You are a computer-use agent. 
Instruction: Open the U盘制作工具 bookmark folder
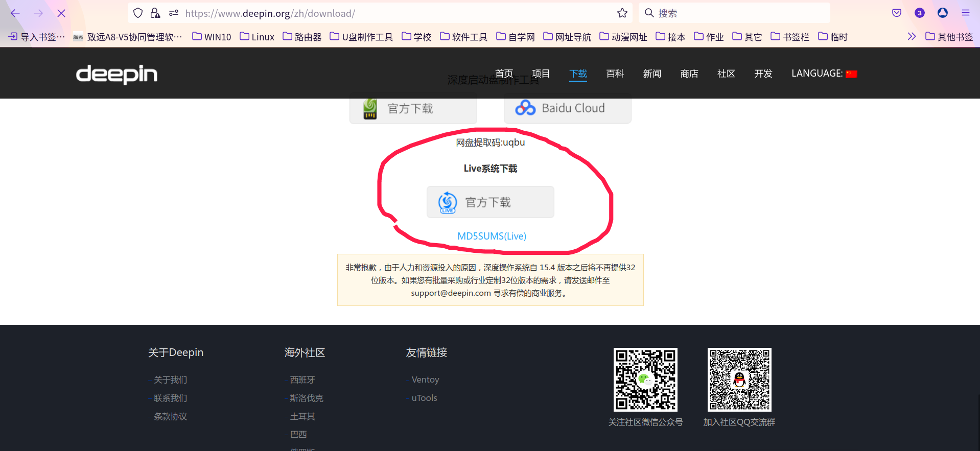[361, 37]
